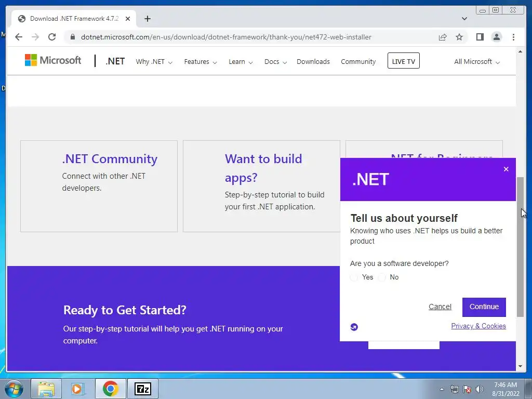This screenshot has height=399, width=532.
Task: Open the Chrome three-dot menu
Action: 513,37
